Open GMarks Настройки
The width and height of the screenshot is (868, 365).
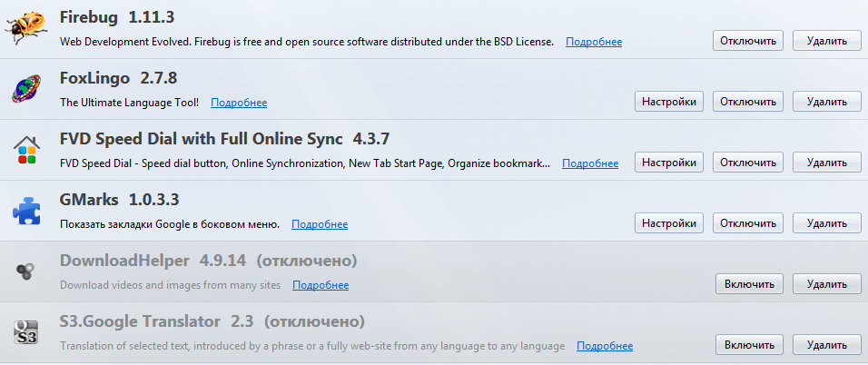click(x=669, y=223)
